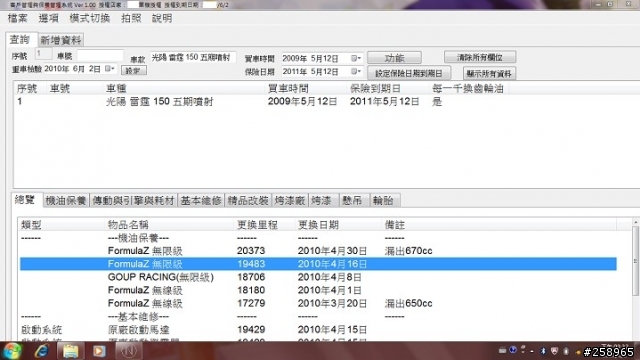Screen dimensions: 640x360
Task: Click the 設定保險日期到期日 button
Action: pos(409,73)
